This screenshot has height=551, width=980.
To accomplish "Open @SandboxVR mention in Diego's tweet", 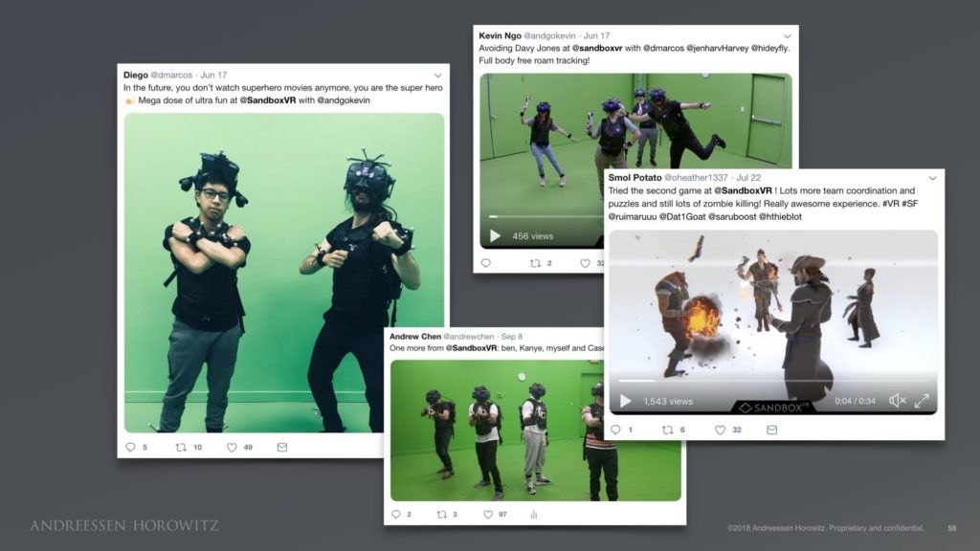I will 268,99.
